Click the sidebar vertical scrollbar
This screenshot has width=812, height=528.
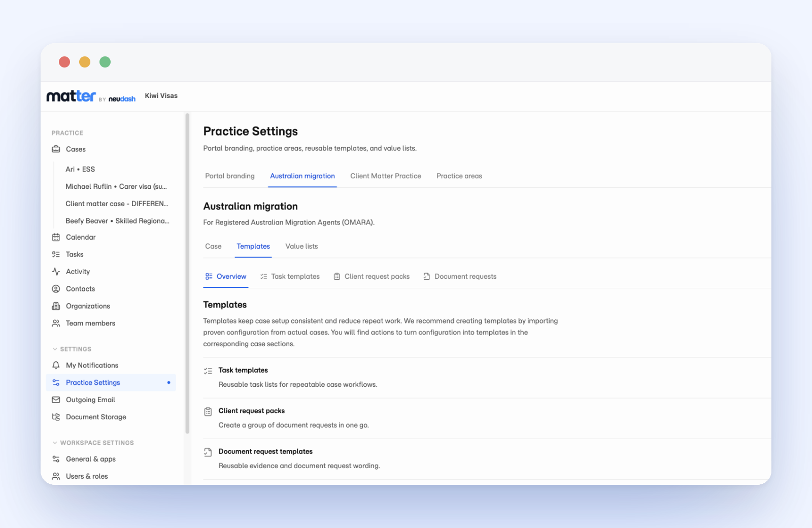coord(187,274)
